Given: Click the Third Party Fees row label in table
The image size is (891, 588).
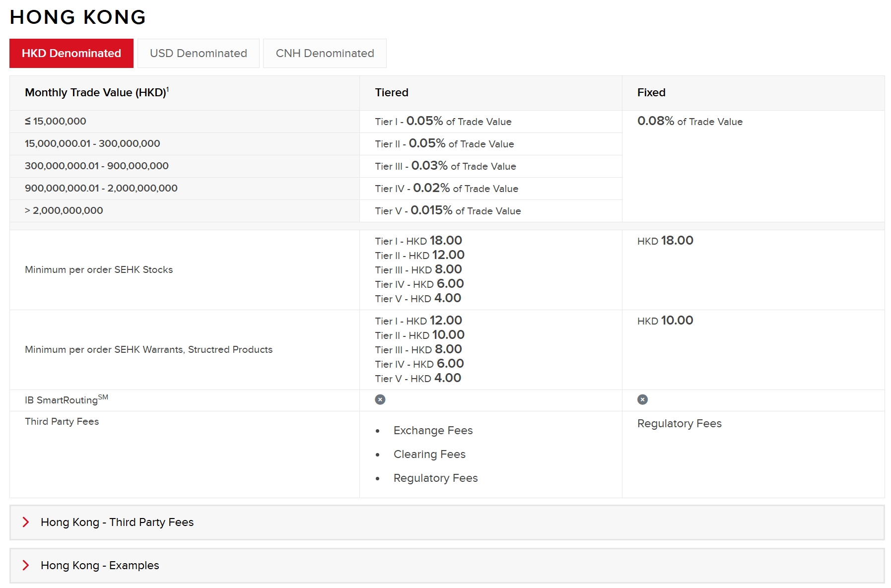Looking at the screenshot, I should [62, 421].
